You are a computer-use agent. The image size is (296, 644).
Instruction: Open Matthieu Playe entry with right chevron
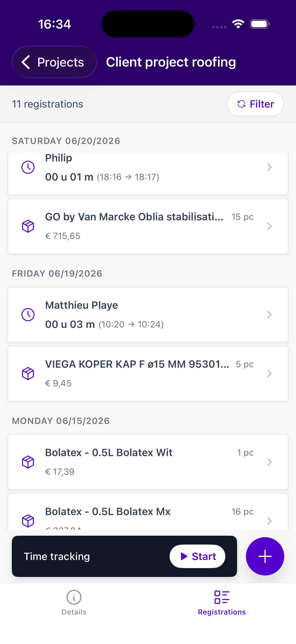269,314
